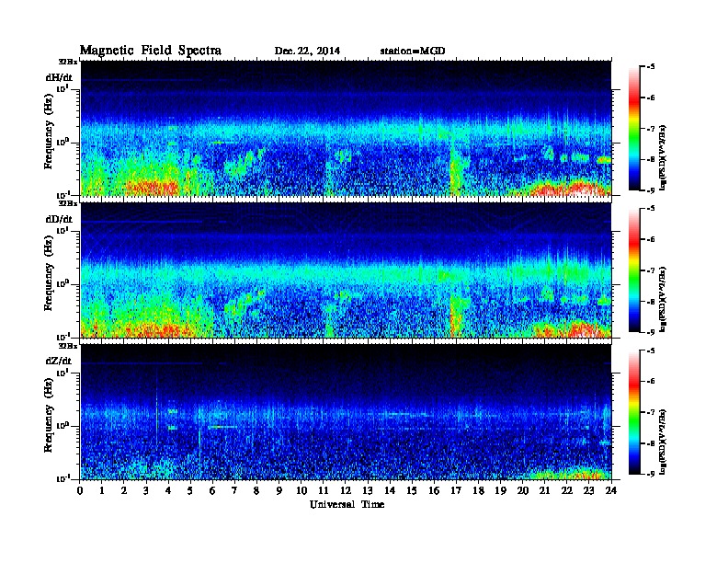The image size is (728, 563).
Task: Click hour tick label 5 on time axis
Action: pyautogui.click(x=190, y=490)
